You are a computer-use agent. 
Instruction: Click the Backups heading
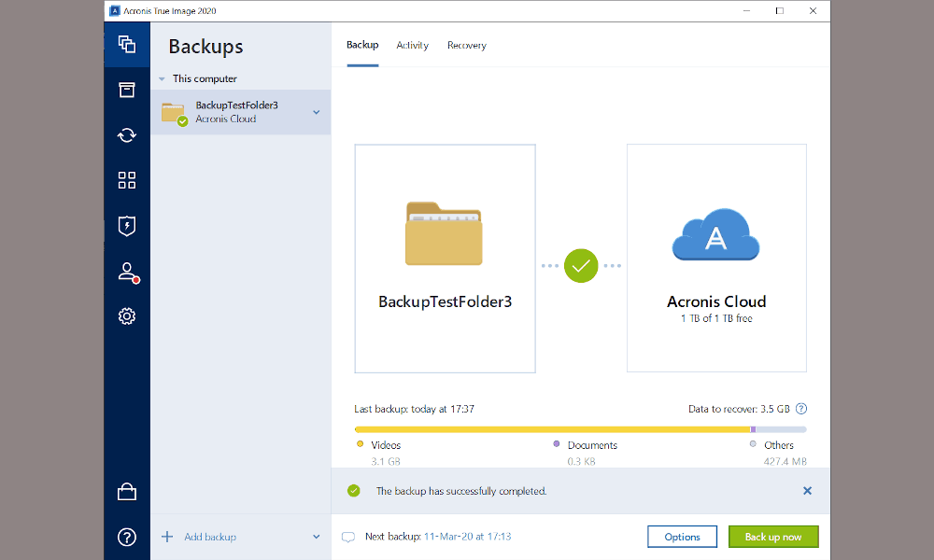[206, 47]
